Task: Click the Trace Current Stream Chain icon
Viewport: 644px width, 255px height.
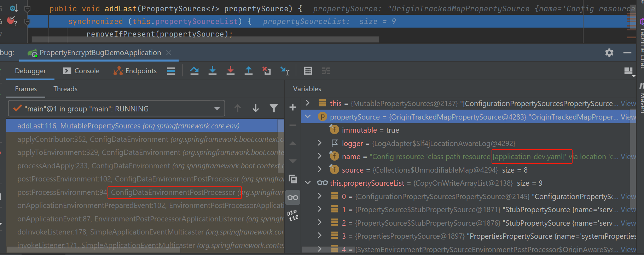Action: (326, 71)
